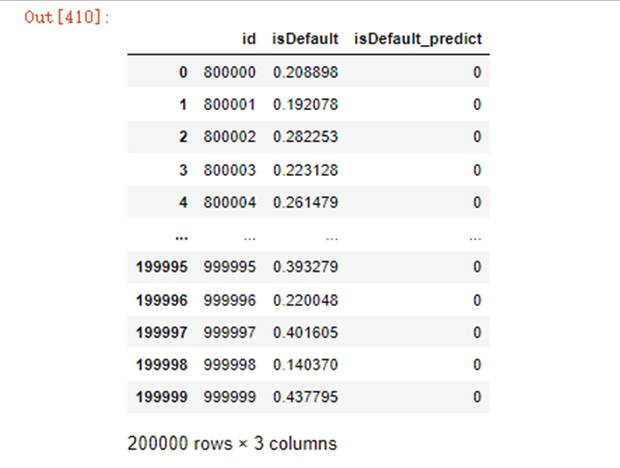This screenshot has width=620, height=468.
Task: Click isDefault_predict value in row 800002
Action: tap(477, 137)
